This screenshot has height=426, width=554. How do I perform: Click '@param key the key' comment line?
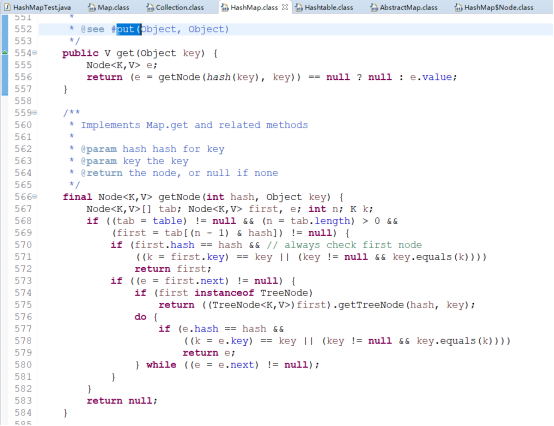135,161
